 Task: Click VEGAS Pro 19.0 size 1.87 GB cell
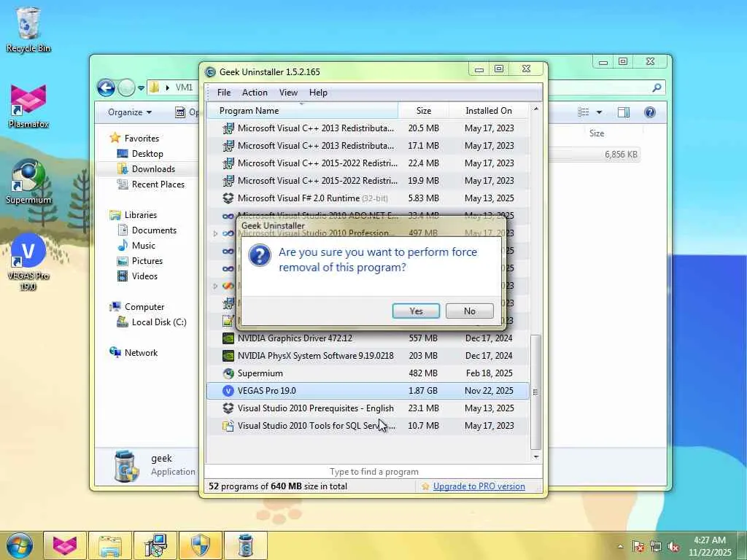(423, 391)
